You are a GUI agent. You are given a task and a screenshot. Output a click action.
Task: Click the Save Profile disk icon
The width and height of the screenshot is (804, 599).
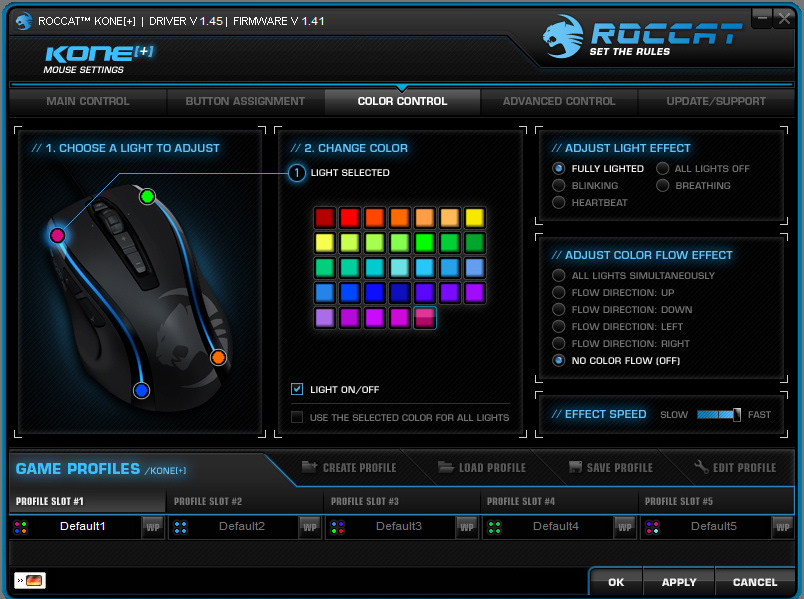pyautogui.click(x=575, y=467)
